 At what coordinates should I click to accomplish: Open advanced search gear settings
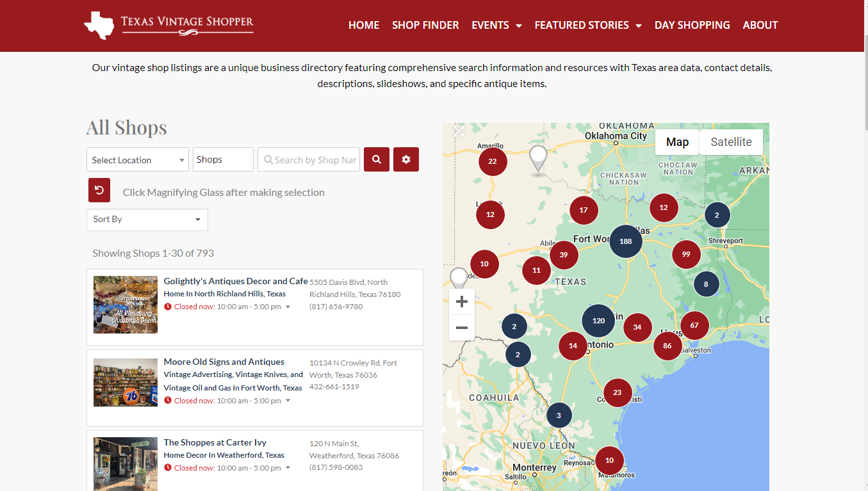(406, 159)
